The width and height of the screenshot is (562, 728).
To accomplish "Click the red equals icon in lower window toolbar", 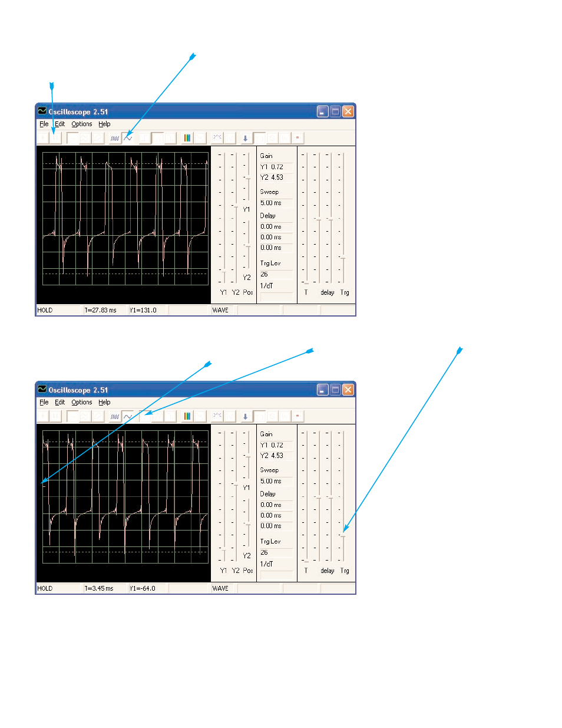I will point(297,416).
